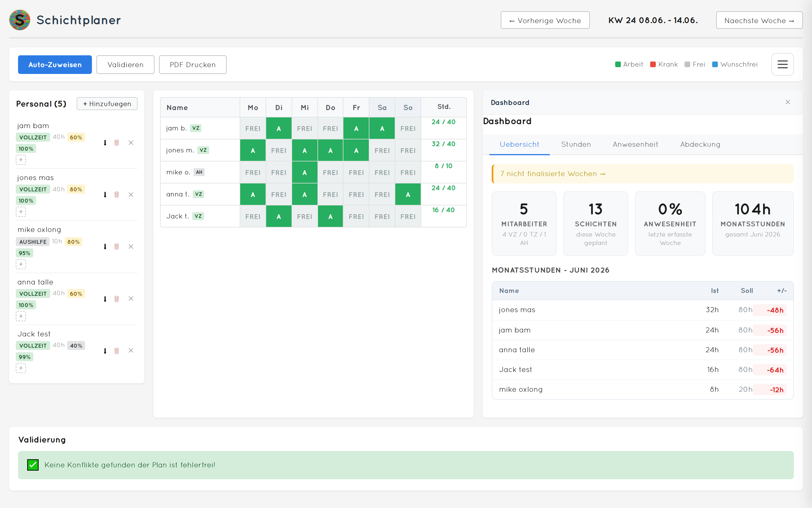The image size is (812, 508).
Task: Go to Naechste Woche
Action: click(x=759, y=20)
